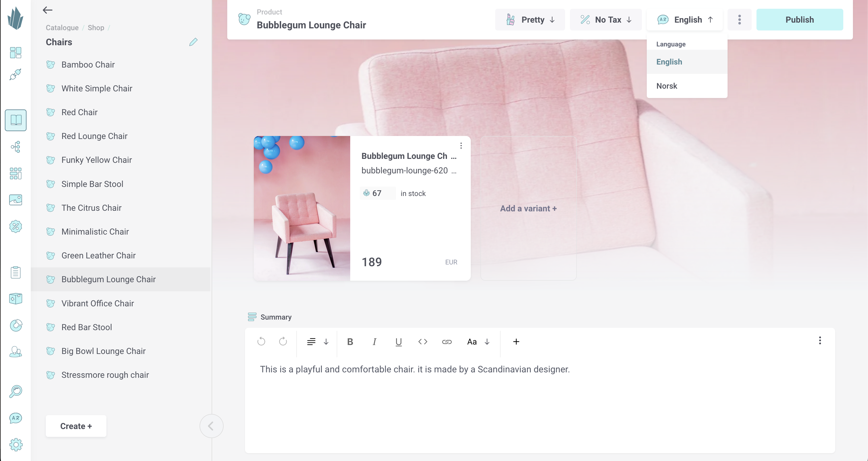This screenshot has height=461, width=868.
Task: Expand the No Tax dropdown menu
Action: [607, 20]
